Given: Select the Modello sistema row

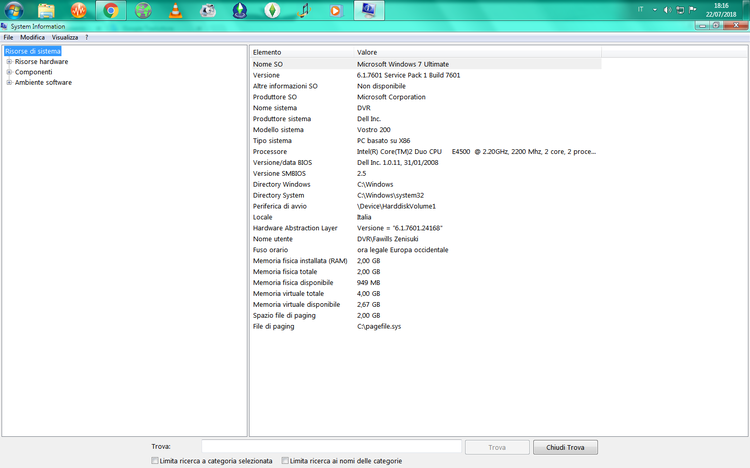Looking at the screenshot, I should coord(426,130).
